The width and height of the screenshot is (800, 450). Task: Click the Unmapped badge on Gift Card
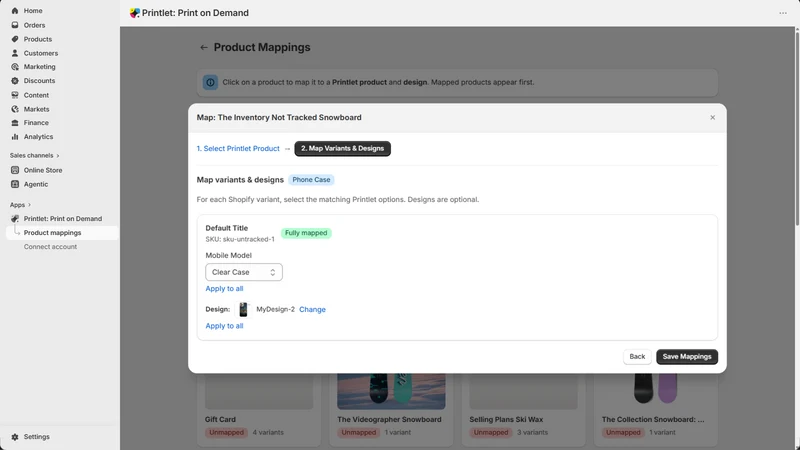click(x=227, y=432)
